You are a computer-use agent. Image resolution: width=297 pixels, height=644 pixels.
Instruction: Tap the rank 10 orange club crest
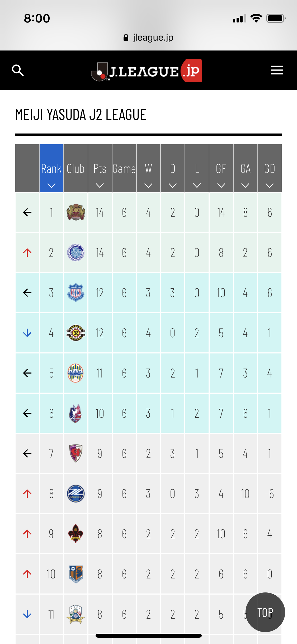click(x=76, y=574)
